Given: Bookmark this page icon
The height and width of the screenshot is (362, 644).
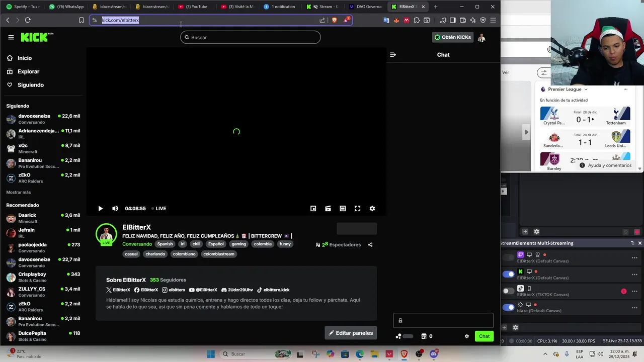Looking at the screenshot, I should (x=82, y=20).
